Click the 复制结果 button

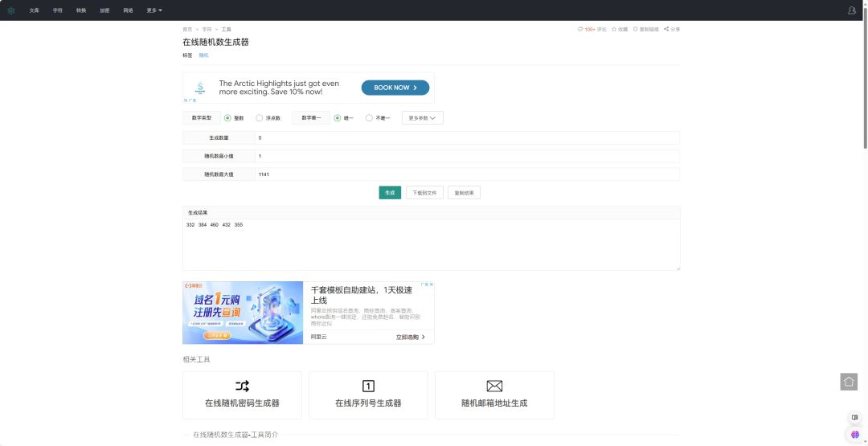click(464, 193)
